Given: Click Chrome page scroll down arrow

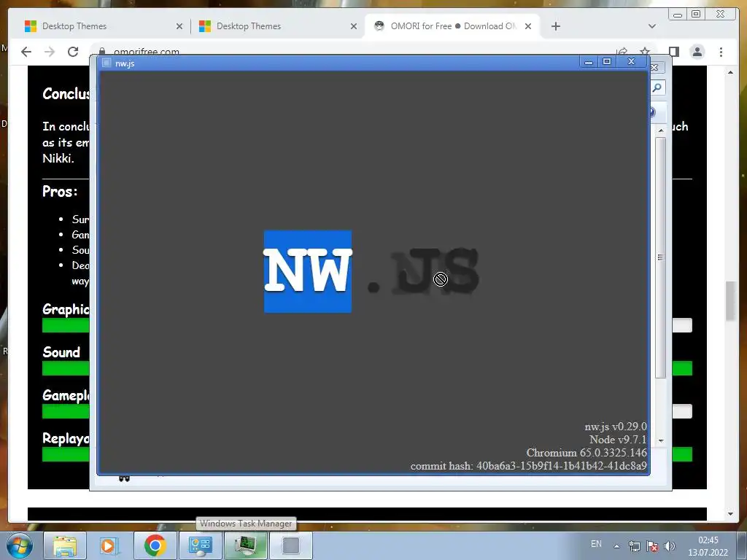Looking at the screenshot, I should (x=731, y=514).
